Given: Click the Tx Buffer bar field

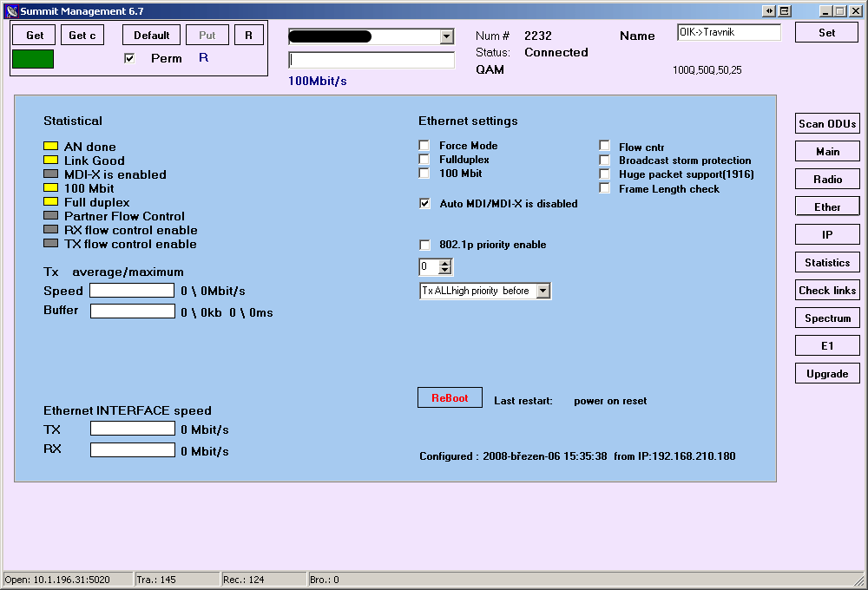Looking at the screenshot, I should (133, 311).
